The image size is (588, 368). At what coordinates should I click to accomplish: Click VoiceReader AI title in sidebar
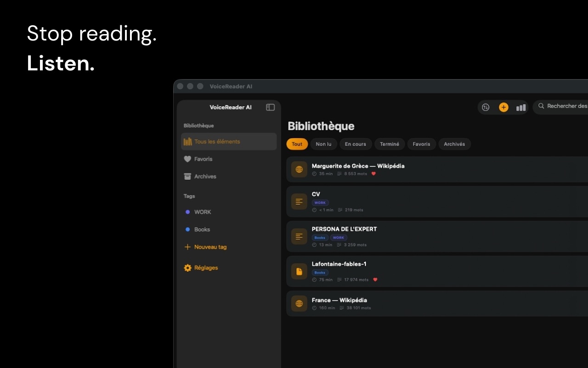(231, 107)
